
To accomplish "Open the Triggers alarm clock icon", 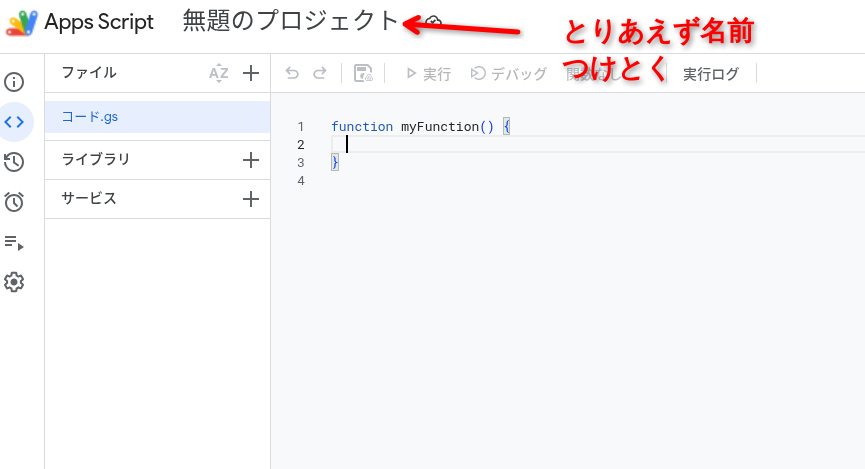I will point(14,202).
